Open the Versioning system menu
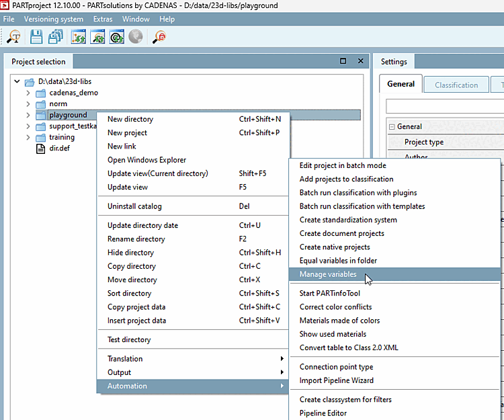The height and width of the screenshot is (420, 504). pos(53,19)
